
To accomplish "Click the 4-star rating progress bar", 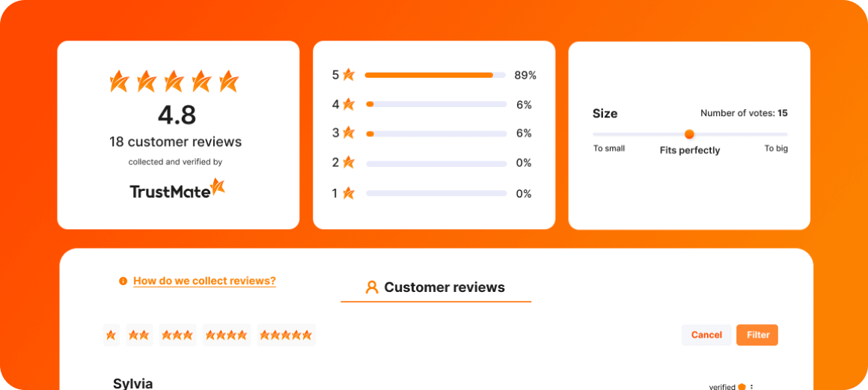I will [436, 104].
